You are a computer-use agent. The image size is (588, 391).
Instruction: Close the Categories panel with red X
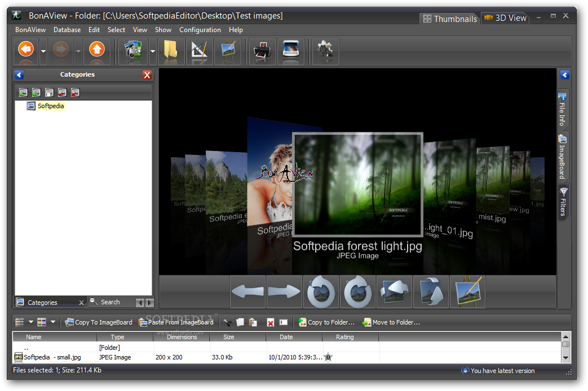[x=147, y=74]
